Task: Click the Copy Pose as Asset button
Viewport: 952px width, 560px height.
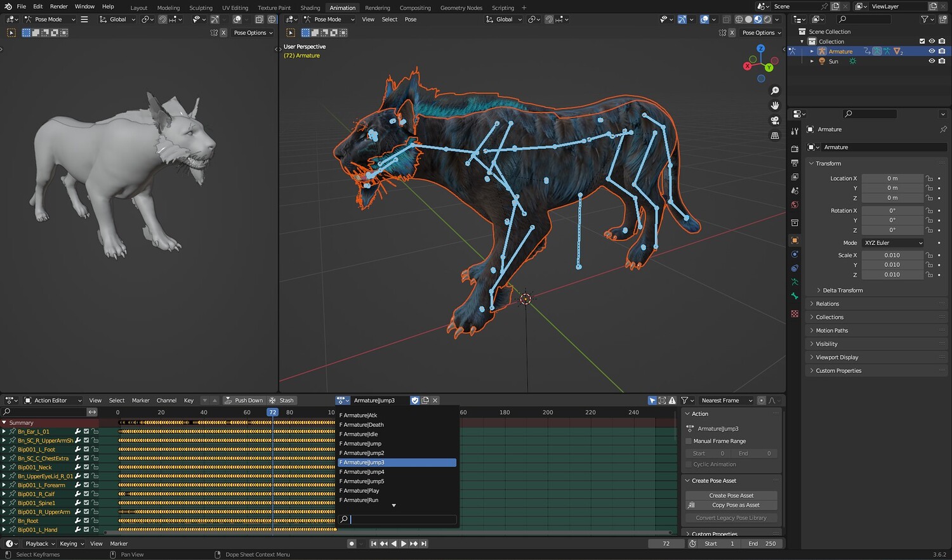Action: point(731,505)
